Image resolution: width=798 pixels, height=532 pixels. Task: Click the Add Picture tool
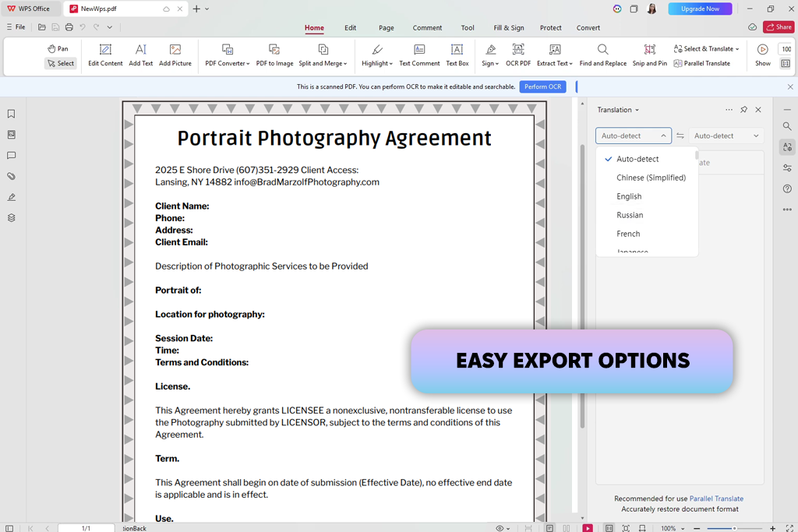[x=175, y=55]
